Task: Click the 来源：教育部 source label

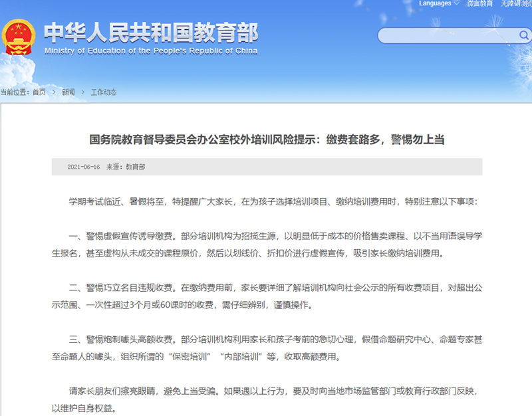Action: point(125,167)
